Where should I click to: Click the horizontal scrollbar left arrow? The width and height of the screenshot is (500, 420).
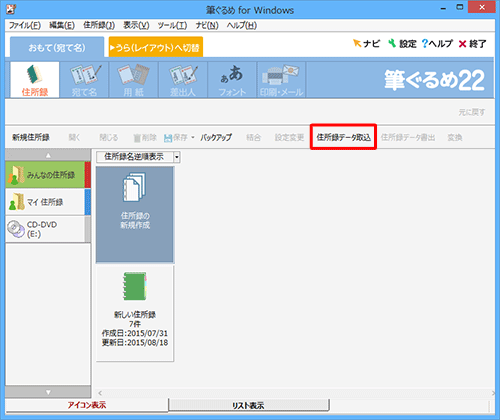(x=100, y=393)
